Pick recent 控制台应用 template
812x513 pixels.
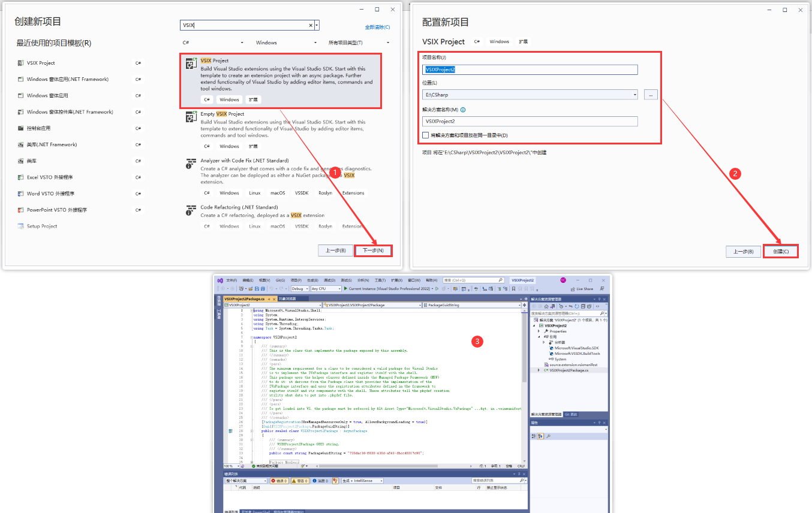[x=81, y=128]
